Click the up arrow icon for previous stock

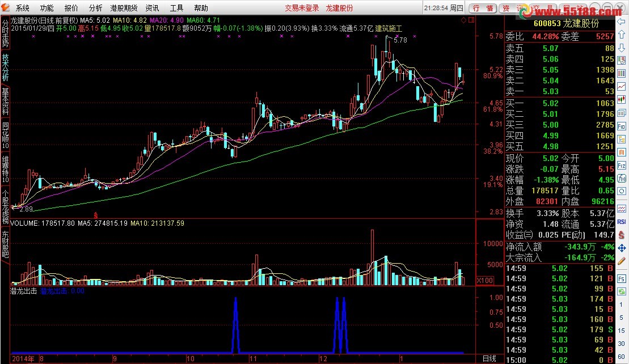point(622,35)
